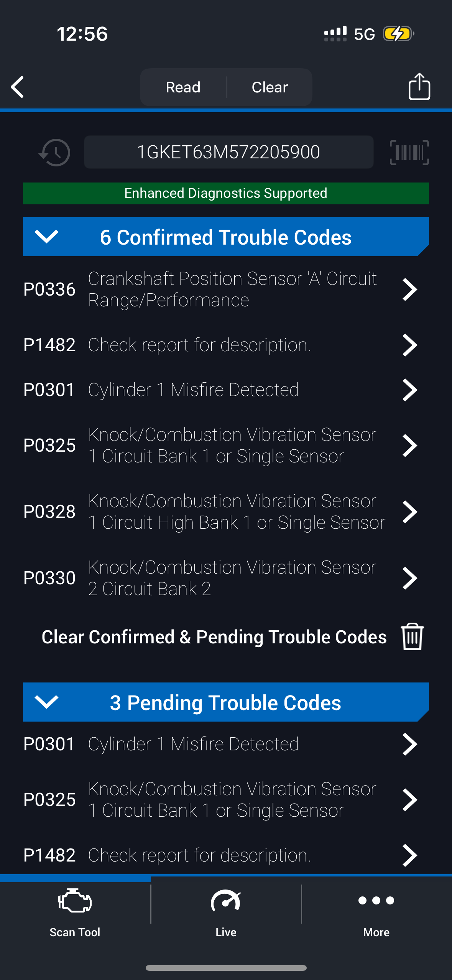Tap the back arrow icon

18,87
